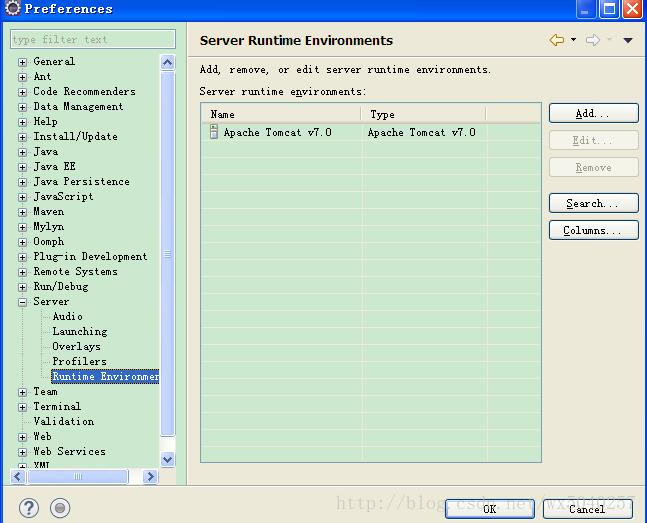
Task: Expand the Java EE tree node
Action: 23,167
